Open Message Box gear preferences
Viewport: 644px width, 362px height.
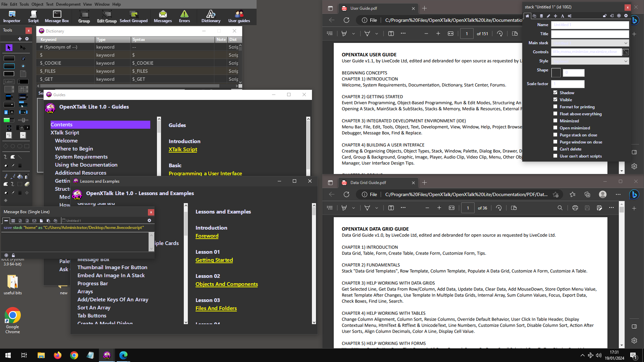149,221
